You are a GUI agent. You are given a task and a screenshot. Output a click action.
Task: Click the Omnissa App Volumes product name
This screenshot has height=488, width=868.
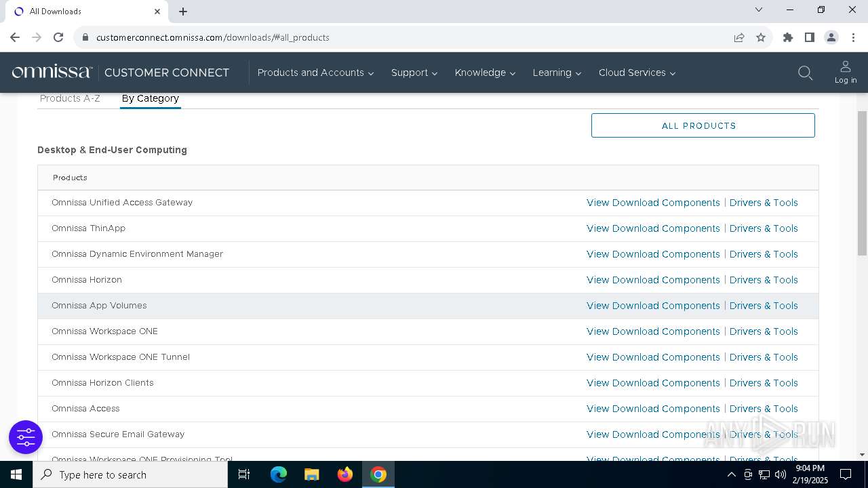coord(99,306)
